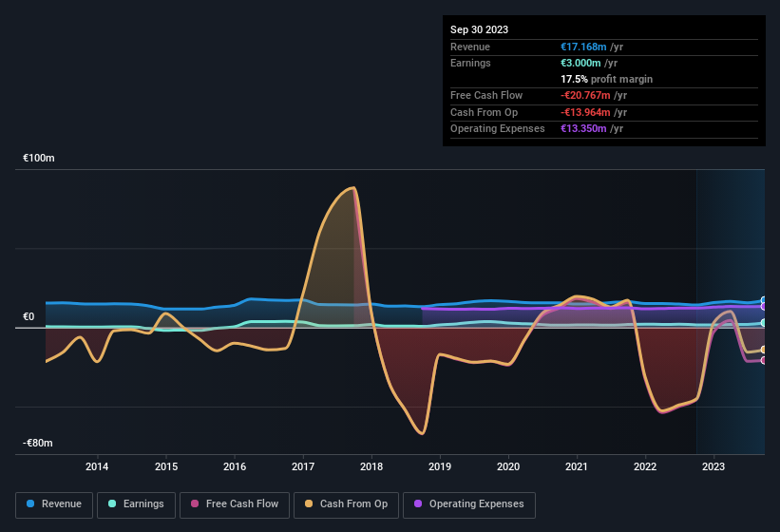Click the €13.350m operating expenses value
Screen dimensions: 780x532
coord(583,129)
